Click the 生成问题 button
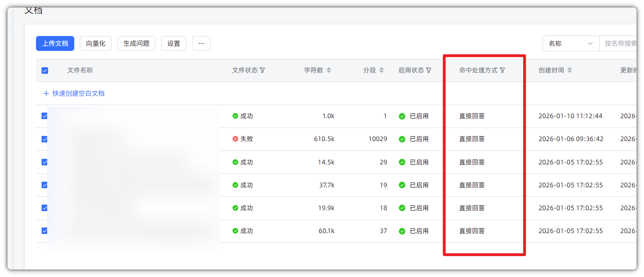This screenshot has width=644, height=277. tap(136, 43)
